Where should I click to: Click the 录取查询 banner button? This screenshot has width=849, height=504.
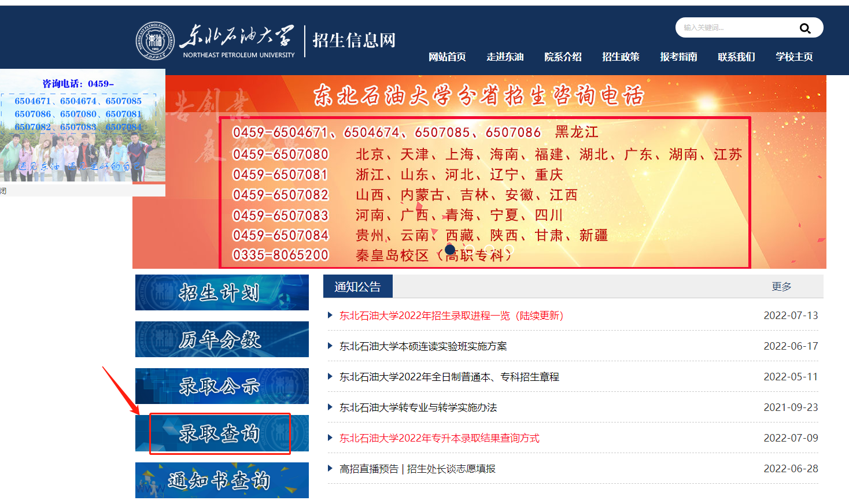pos(222,433)
